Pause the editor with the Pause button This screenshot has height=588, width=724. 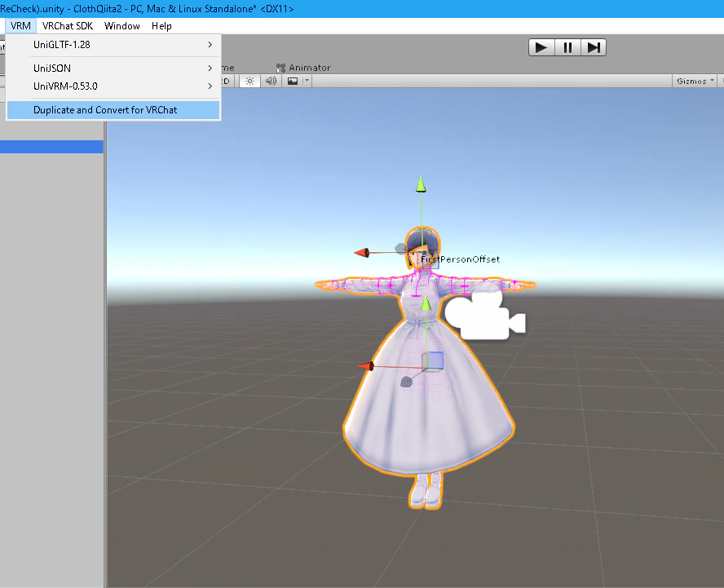567,47
